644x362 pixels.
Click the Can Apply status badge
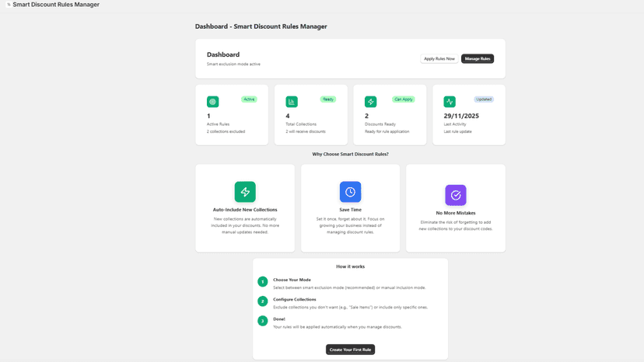(x=404, y=99)
